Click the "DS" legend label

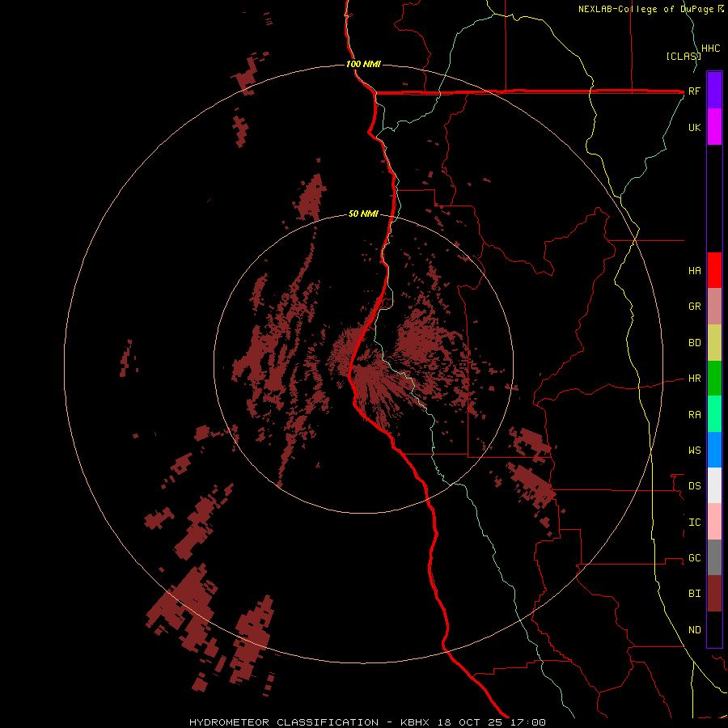pos(695,486)
